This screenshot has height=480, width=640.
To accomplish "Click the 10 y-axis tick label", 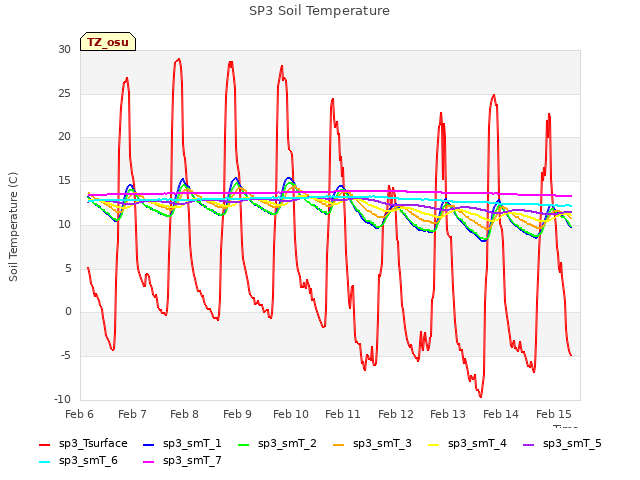I will [x=64, y=224].
